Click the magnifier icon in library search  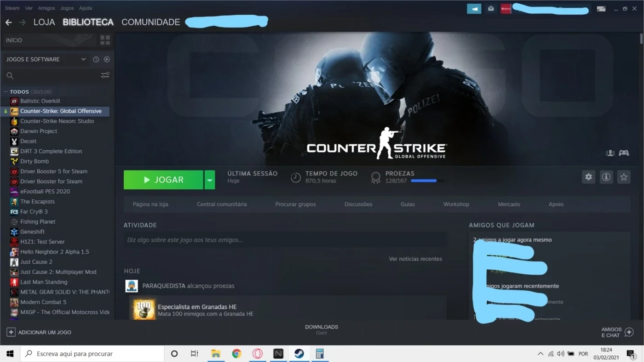tap(10, 76)
